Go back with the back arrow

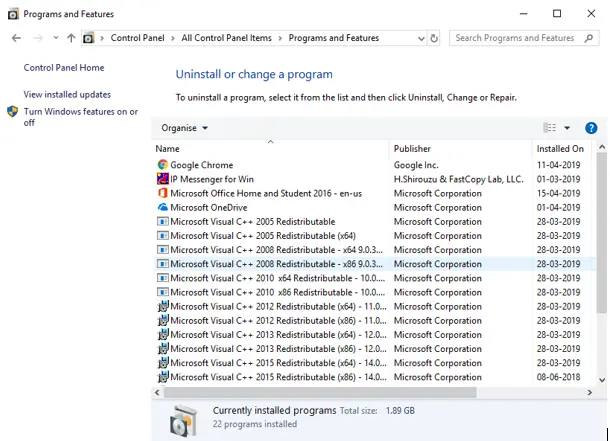coord(16,38)
